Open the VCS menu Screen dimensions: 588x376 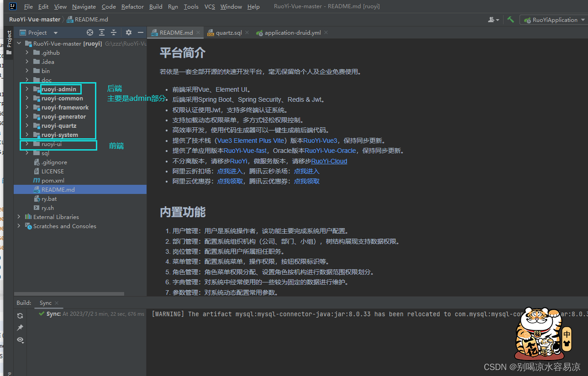[210, 6]
